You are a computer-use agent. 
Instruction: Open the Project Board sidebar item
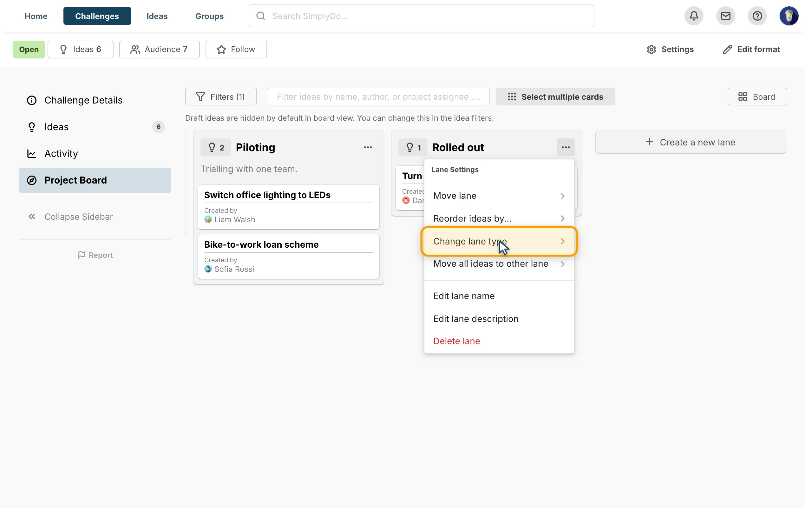tap(95, 180)
